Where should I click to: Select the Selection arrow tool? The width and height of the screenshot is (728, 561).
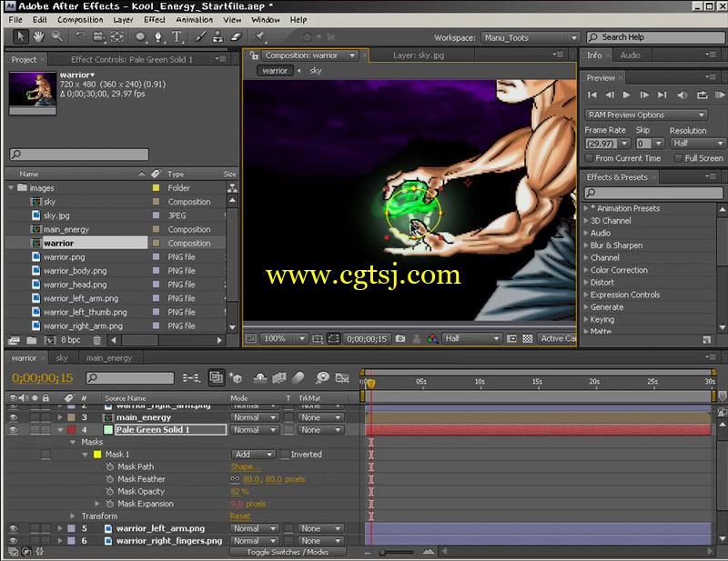(x=20, y=36)
